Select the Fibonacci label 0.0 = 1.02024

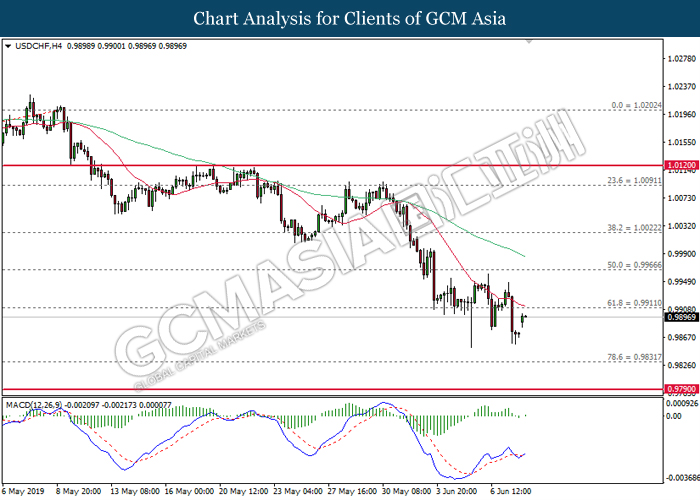click(636, 105)
